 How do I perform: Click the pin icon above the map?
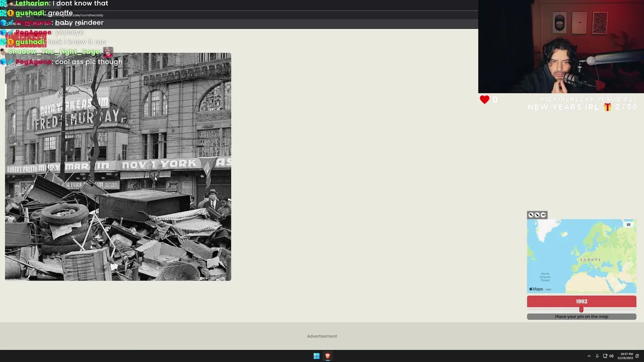[543, 215]
